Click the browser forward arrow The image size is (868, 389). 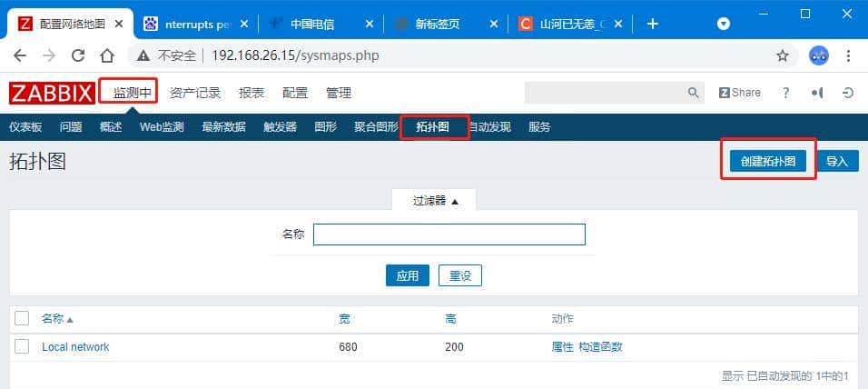click(x=49, y=55)
